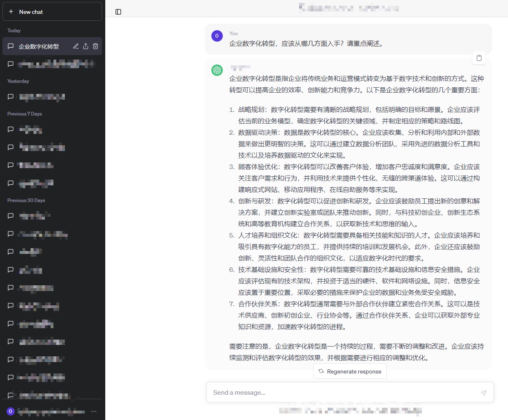Copy the response with clipboard icon

(479, 58)
